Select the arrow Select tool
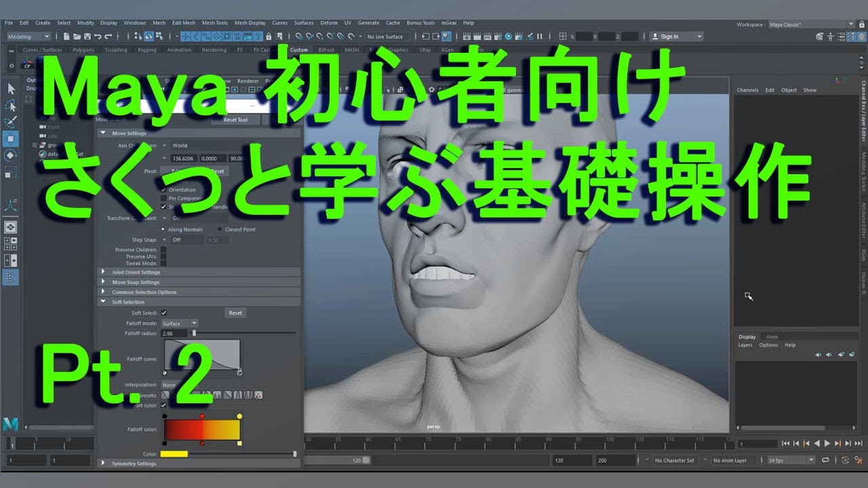 pos(11,89)
